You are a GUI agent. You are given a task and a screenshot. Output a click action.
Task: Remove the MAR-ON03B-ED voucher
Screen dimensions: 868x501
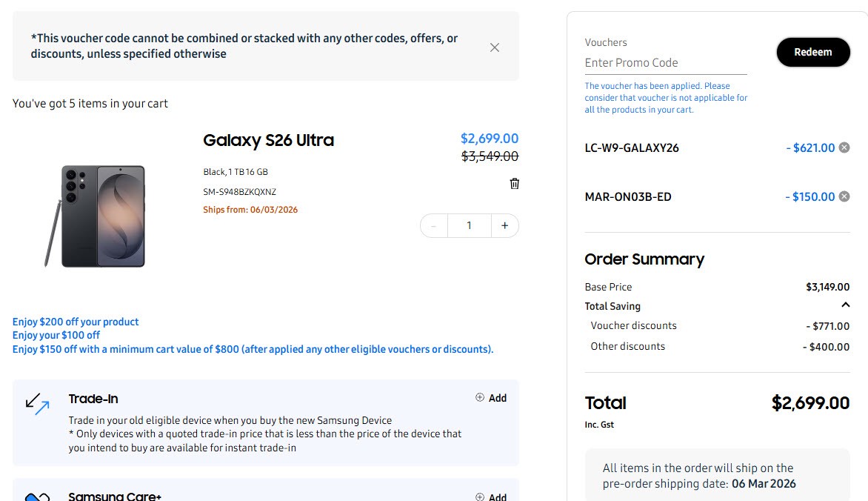pos(844,196)
